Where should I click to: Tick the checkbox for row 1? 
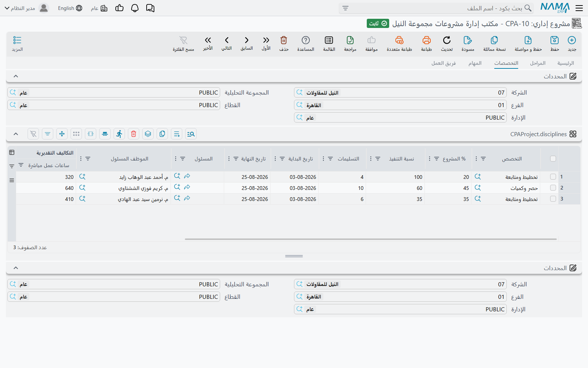pos(553,177)
